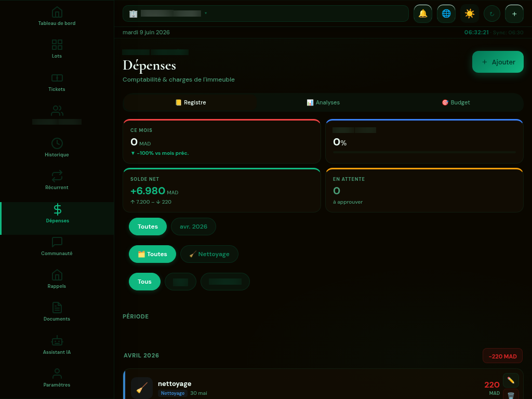Click the globe language icon
Image resolution: width=532 pixels, height=399 pixels.
point(446,14)
